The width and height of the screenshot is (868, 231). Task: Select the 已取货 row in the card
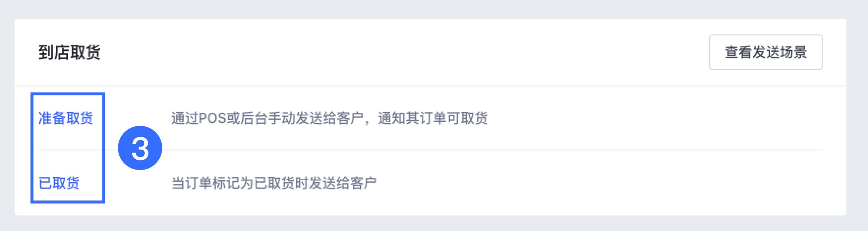(x=430, y=183)
